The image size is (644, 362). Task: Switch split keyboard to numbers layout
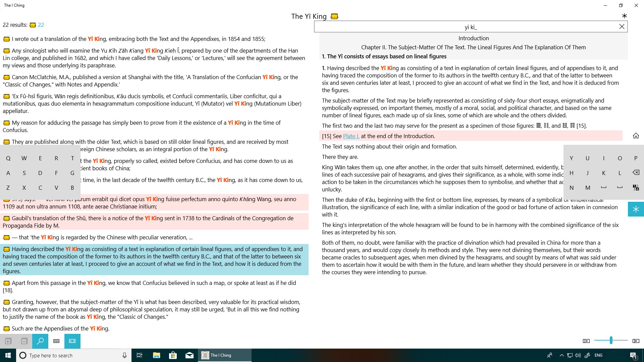click(636, 188)
